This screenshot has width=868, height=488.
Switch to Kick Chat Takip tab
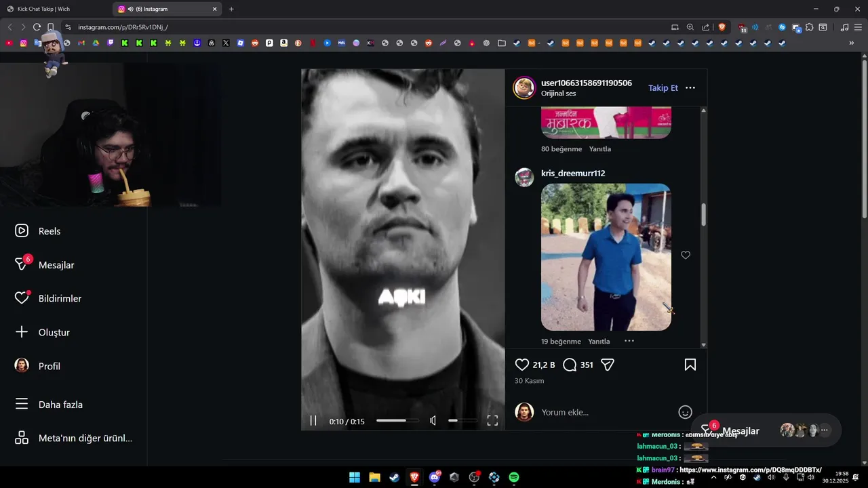[x=56, y=9]
